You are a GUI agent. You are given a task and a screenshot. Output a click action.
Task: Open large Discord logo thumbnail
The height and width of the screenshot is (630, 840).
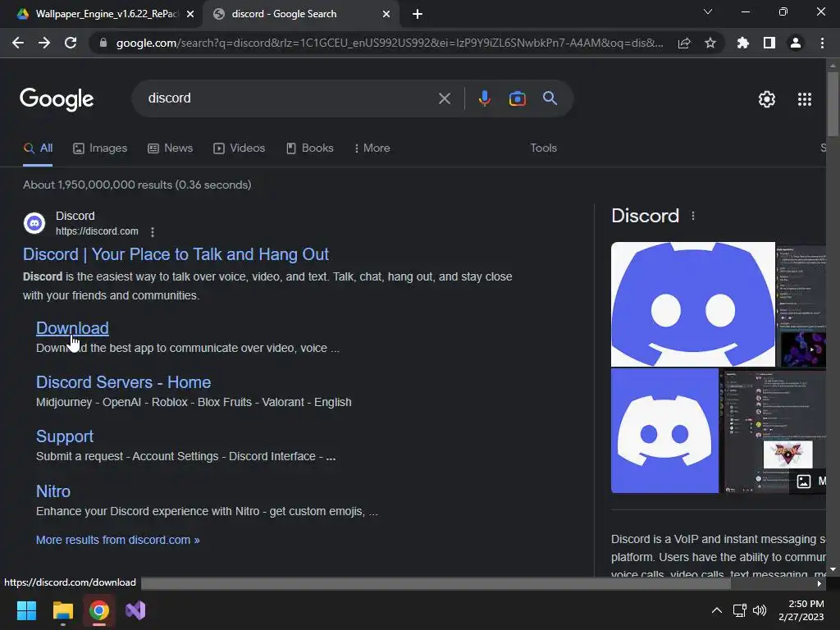click(x=692, y=304)
